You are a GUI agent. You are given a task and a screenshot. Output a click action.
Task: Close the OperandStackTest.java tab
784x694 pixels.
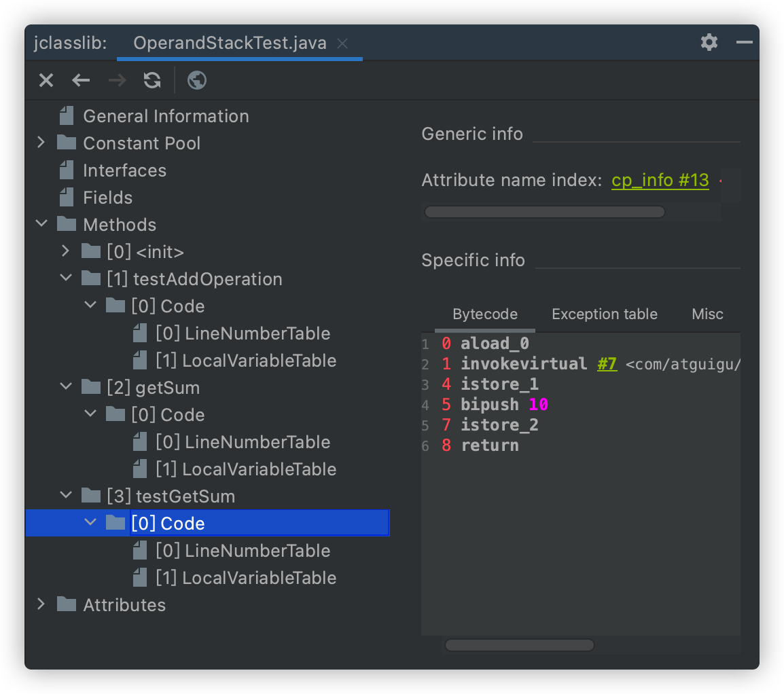pos(343,43)
